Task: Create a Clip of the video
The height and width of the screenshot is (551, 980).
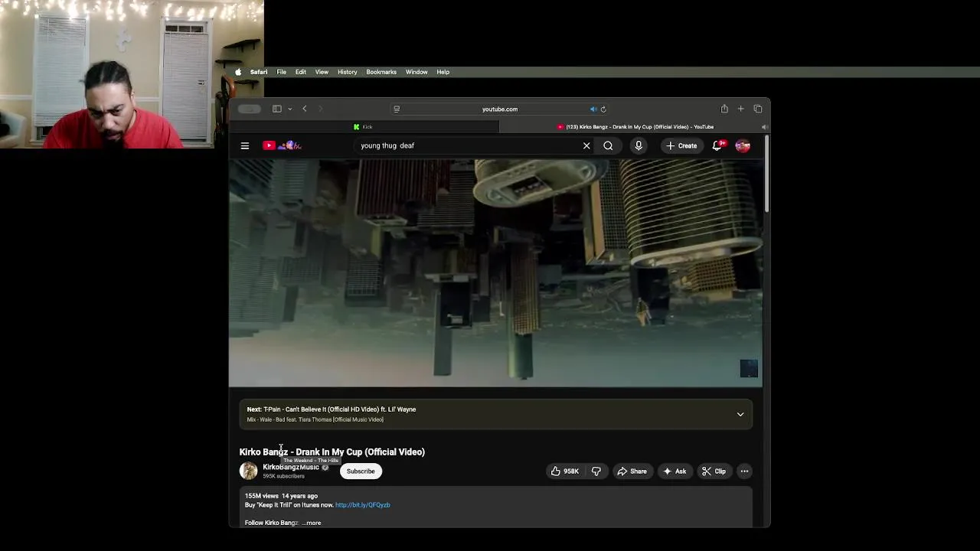Action: coord(714,471)
